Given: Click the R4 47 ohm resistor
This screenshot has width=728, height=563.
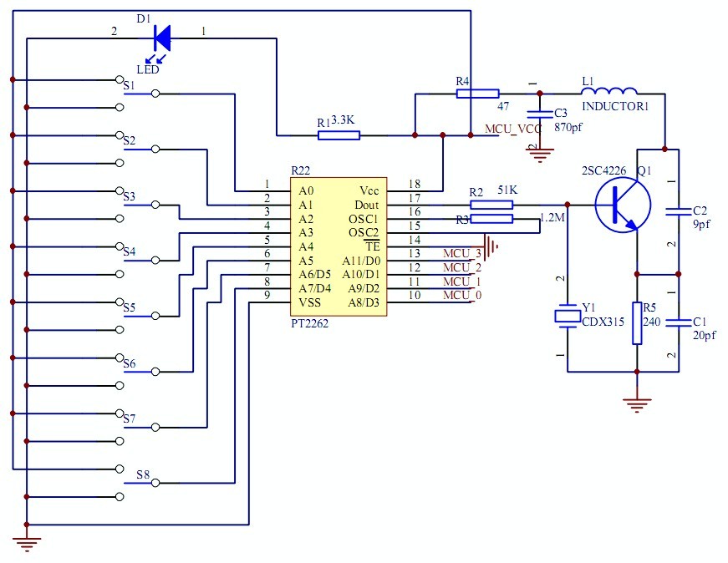Looking at the screenshot, I should coord(478,94).
